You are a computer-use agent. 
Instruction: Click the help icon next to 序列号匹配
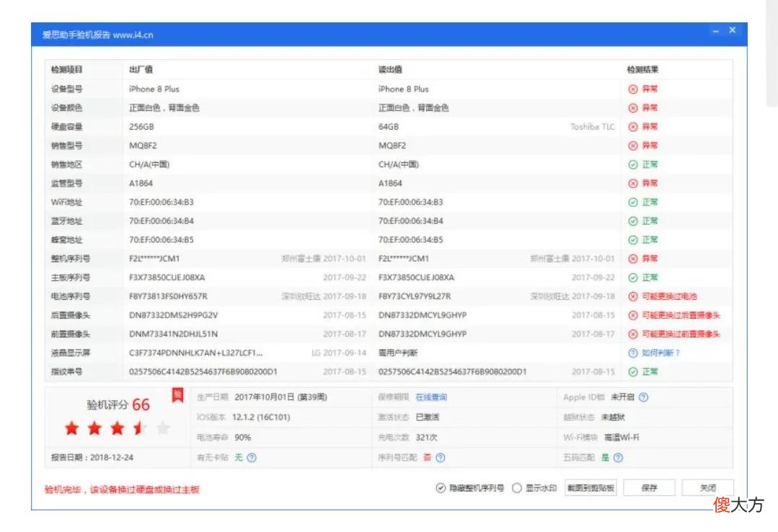tap(440, 458)
